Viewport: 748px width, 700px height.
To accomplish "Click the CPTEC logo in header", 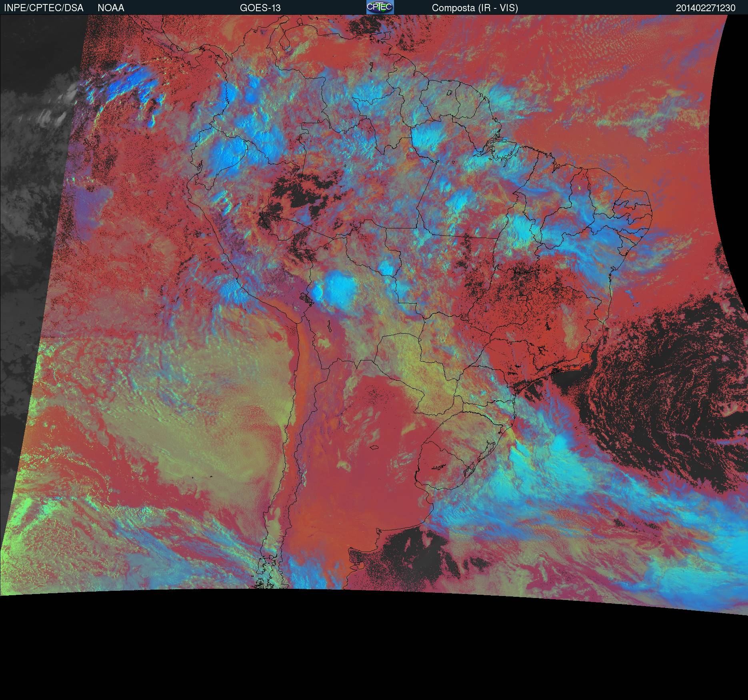I will pos(380,7).
